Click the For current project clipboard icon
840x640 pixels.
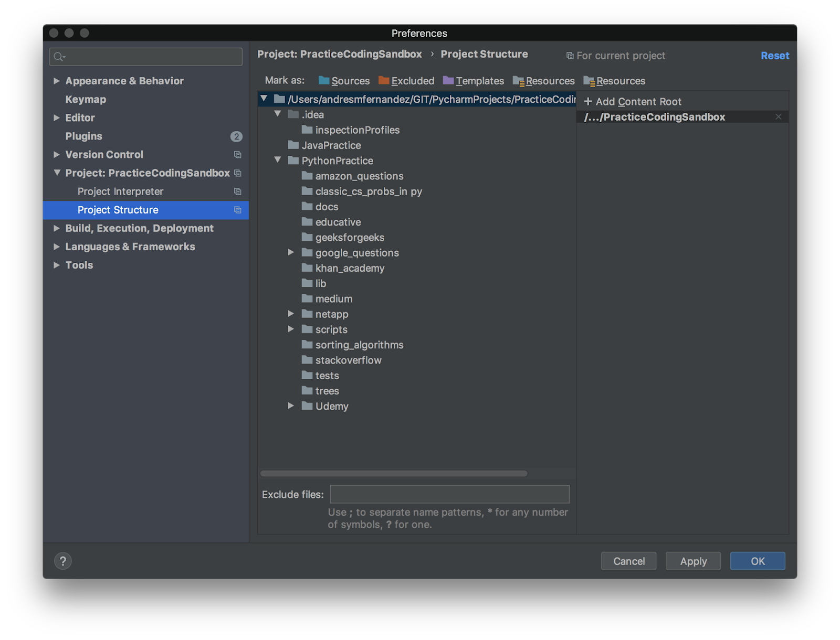tap(570, 55)
